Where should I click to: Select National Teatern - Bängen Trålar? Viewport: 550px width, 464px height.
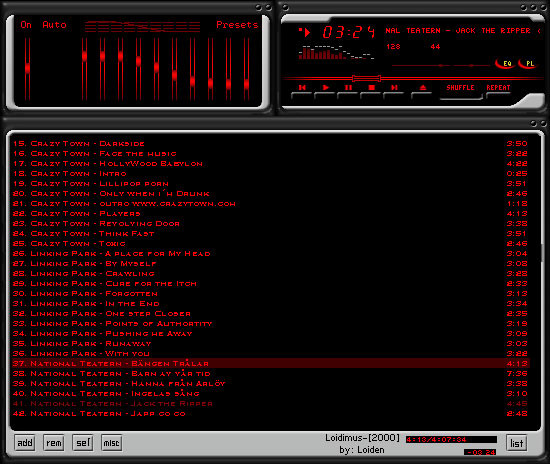click(x=270, y=363)
